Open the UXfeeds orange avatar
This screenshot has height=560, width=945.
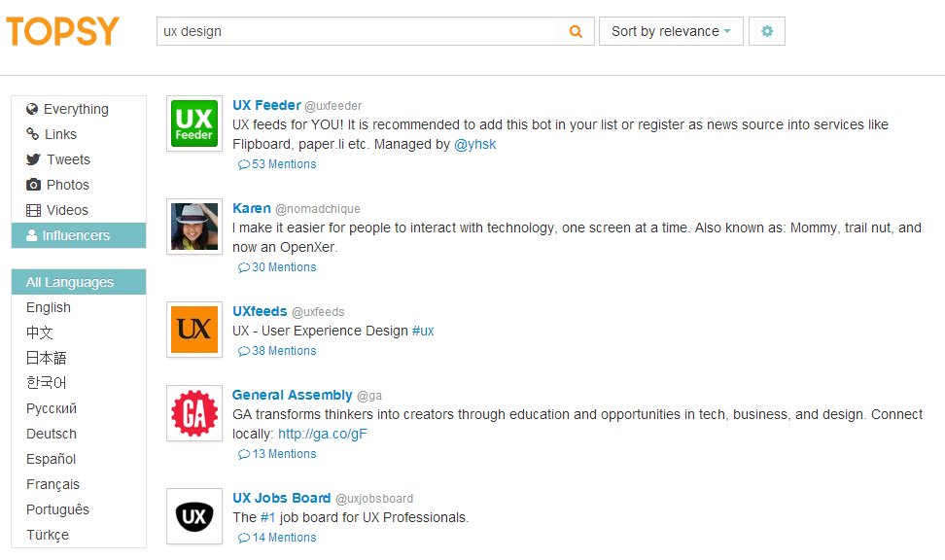(194, 330)
